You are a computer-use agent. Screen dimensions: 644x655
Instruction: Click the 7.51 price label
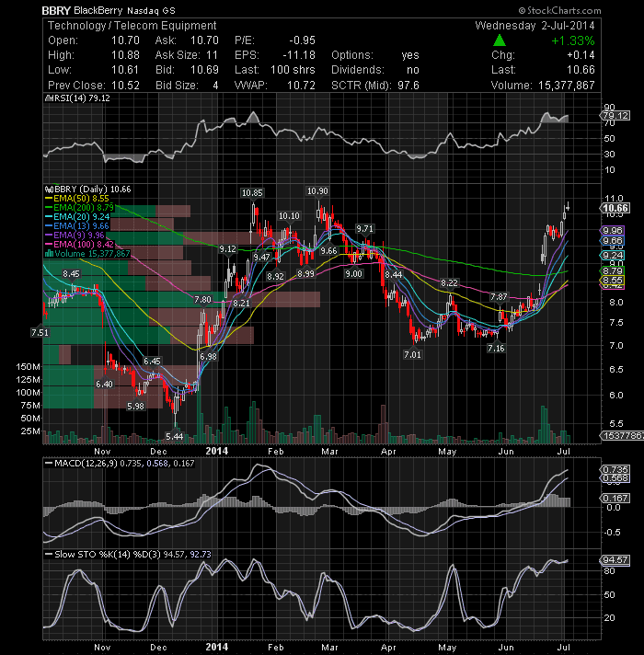point(40,332)
